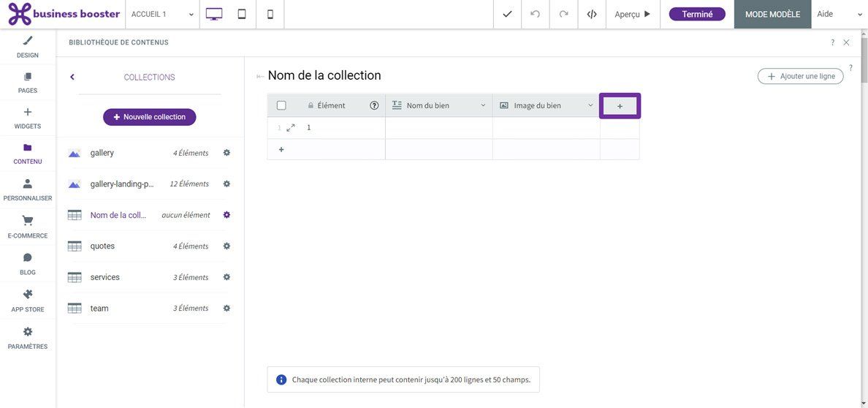The width and height of the screenshot is (868, 408).
Task: Redo the last action
Action: coord(563,15)
